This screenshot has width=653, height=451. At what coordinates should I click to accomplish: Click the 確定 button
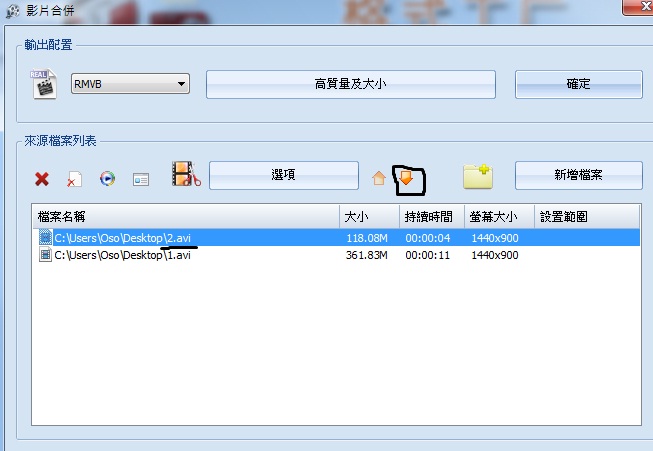pyautogui.click(x=578, y=85)
